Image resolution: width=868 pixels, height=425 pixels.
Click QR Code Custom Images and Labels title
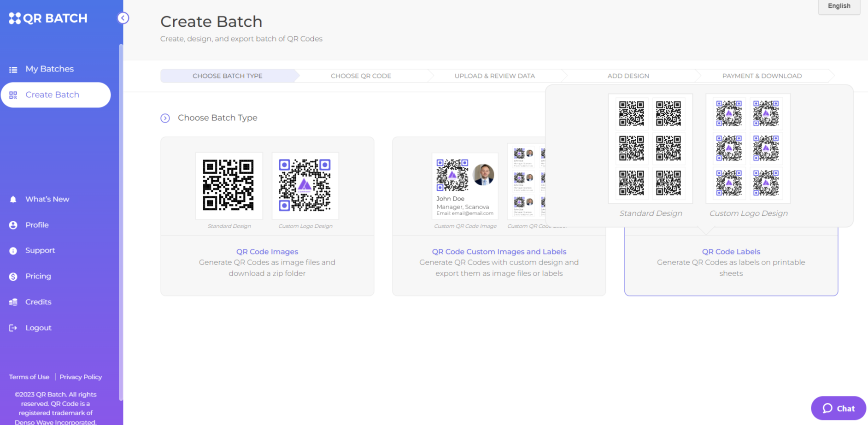[x=499, y=252]
